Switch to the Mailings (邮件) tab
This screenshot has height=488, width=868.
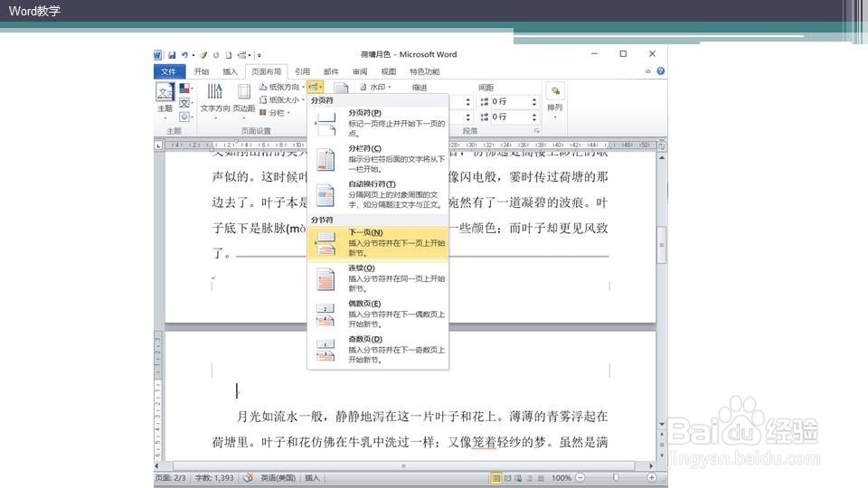[x=331, y=71]
